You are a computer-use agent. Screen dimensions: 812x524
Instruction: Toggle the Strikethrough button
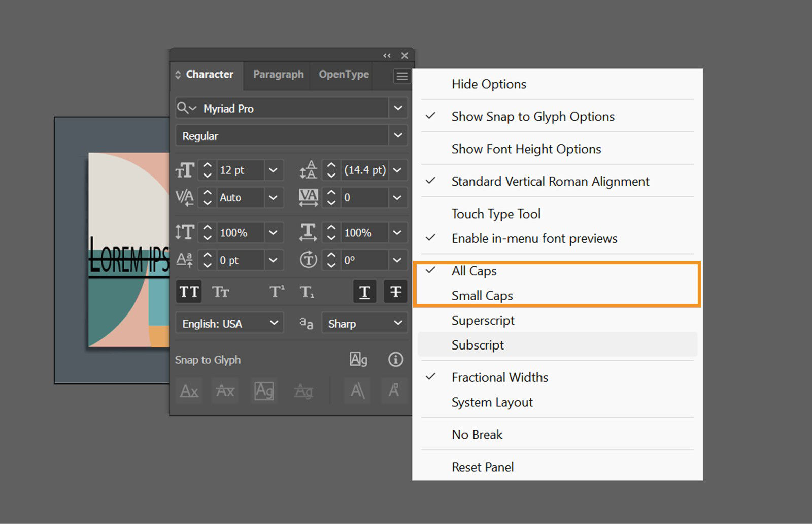[x=395, y=292]
